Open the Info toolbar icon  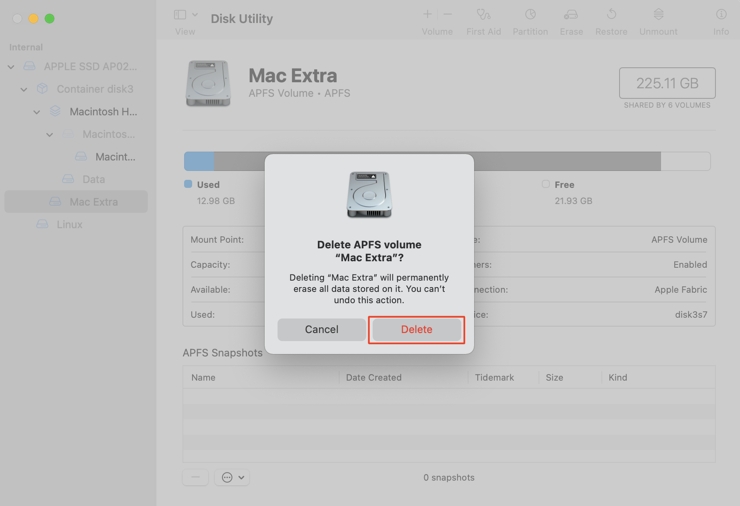[721, 15]
